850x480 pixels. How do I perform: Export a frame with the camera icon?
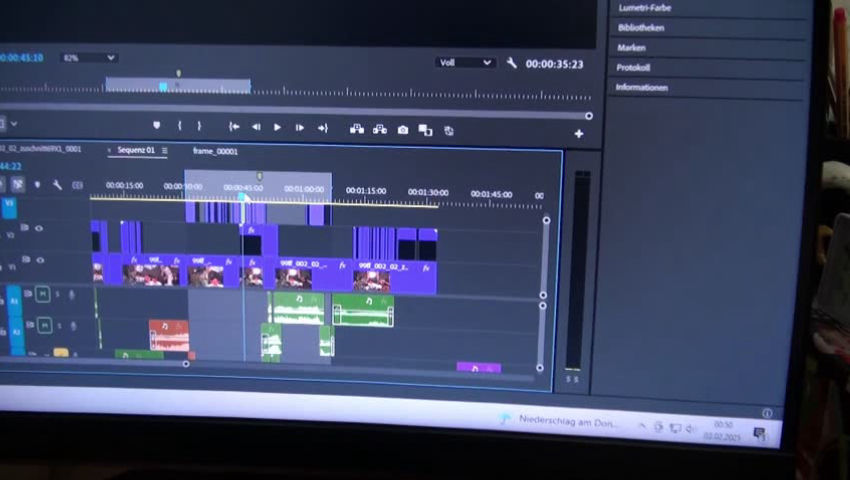[403, 130]
